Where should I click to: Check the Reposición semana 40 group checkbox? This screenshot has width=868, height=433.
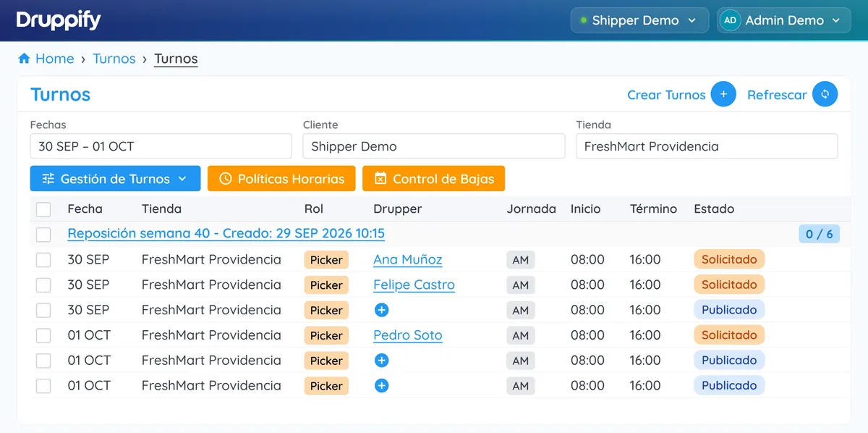point(43,235)
